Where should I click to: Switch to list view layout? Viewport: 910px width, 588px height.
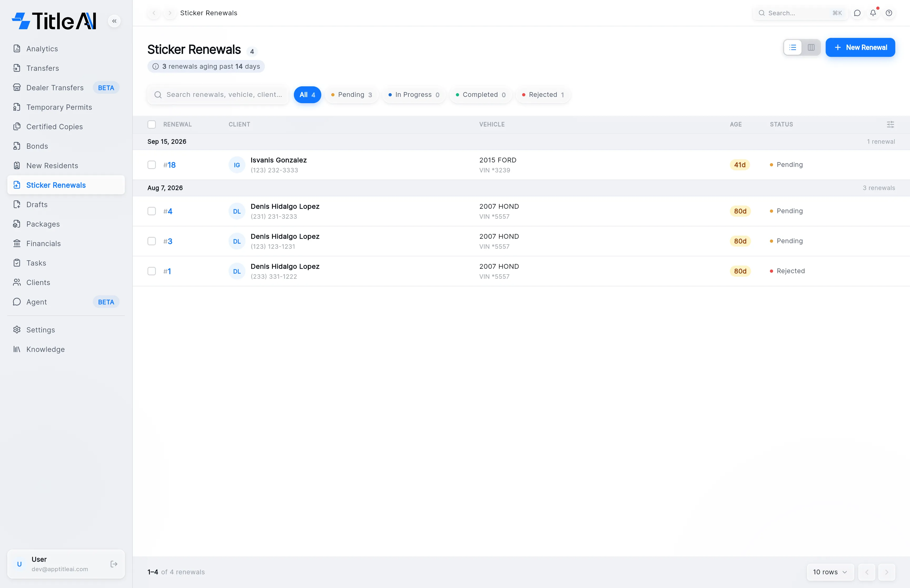click(793, 47)
